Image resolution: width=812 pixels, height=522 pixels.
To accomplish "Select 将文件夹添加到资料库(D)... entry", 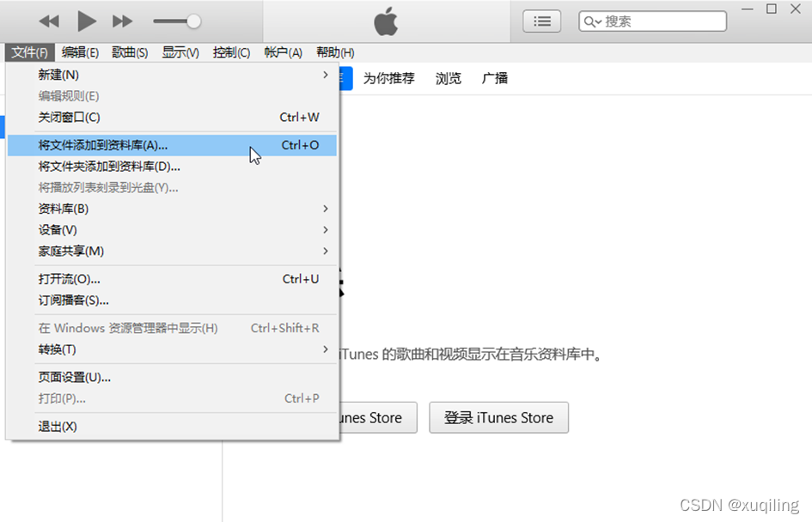I will (172, 167).
